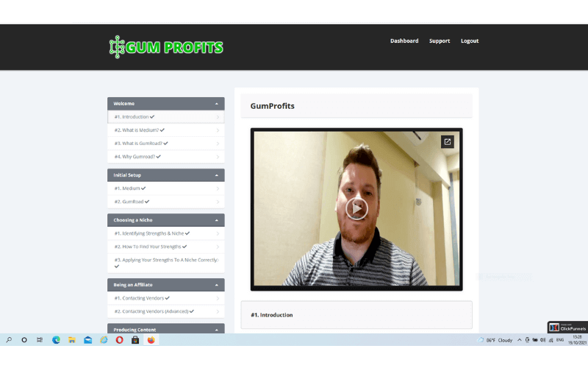Open the '#1. Medium' setup lesson
Image resolution: width=588 pixels, height=368 pixels.
[x=166, y=188]
